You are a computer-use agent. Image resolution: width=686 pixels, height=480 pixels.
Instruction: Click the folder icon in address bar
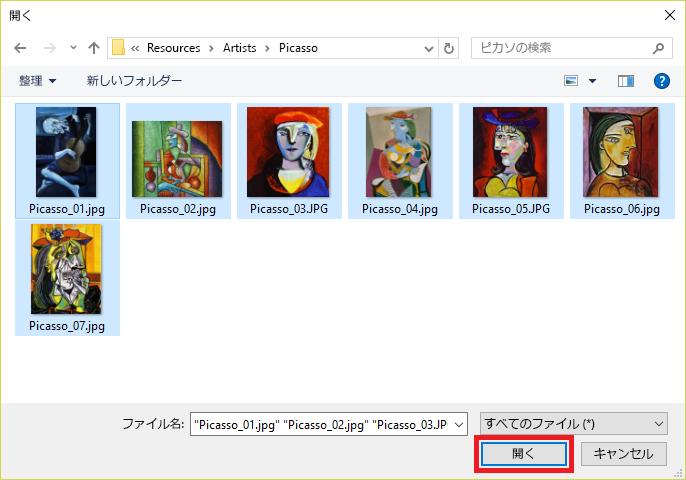(x=119, y=48)
